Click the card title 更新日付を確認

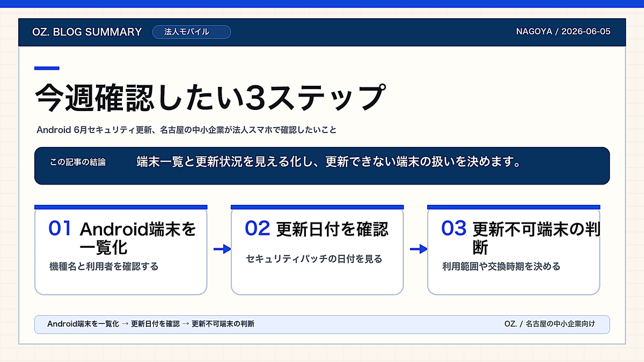(332, 230)
